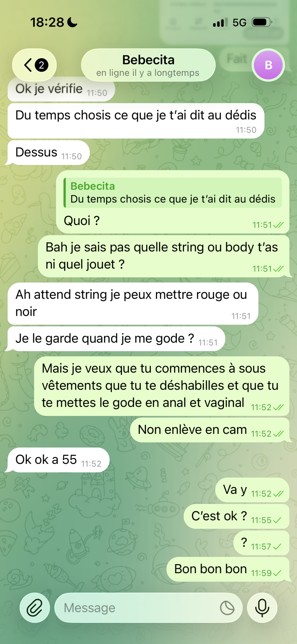Tap the single check mark on 'Bon bon bon'

277,573
